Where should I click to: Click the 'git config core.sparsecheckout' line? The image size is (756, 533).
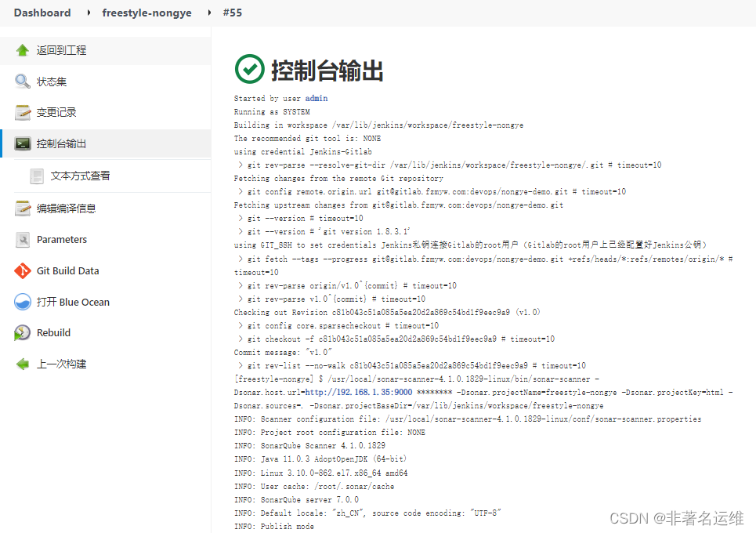tap(338, 326)
